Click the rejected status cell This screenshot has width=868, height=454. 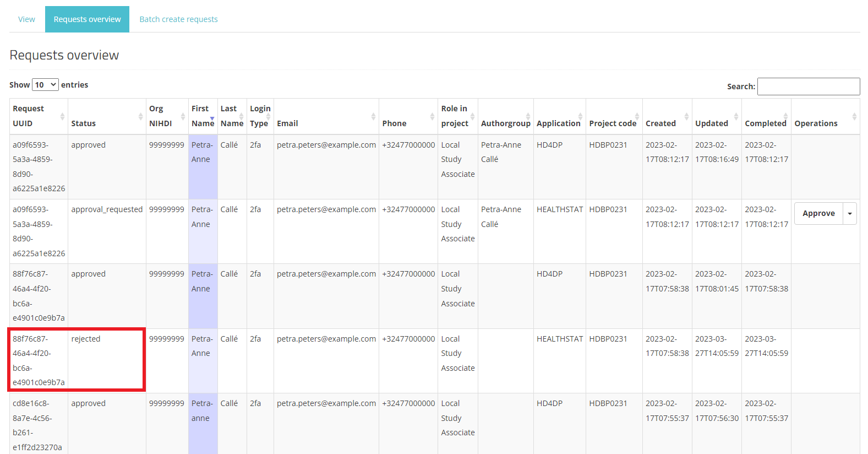click(86, 339)
